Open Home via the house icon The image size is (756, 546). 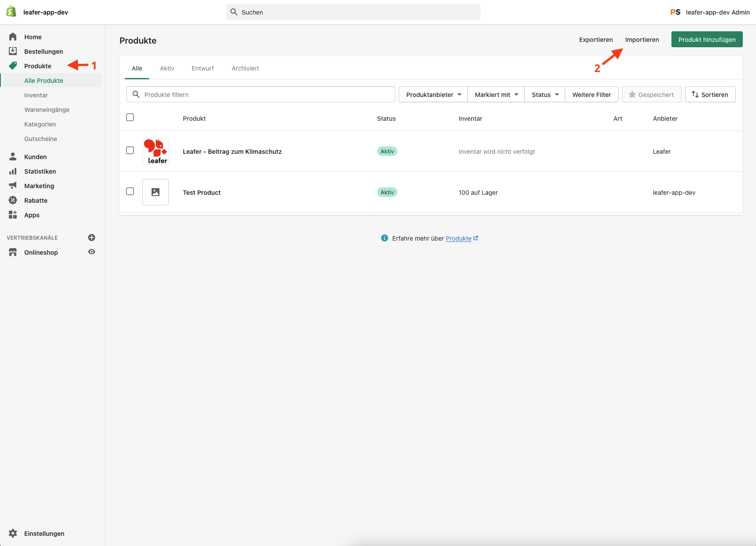click(13, 37)
